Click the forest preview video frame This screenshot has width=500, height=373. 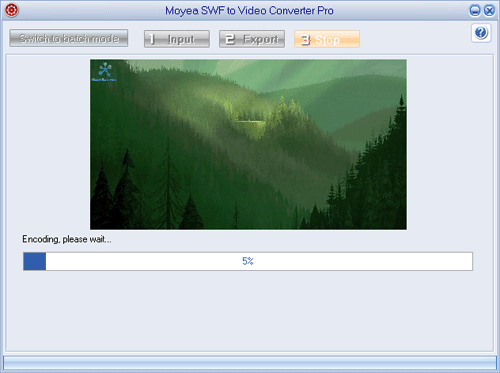[x=248, y=144]
